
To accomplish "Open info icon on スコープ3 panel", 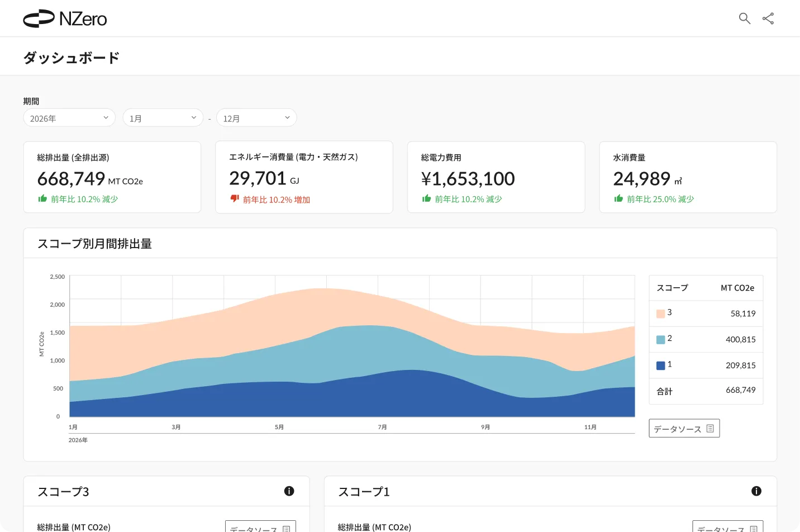I will [x=289, y=491].
